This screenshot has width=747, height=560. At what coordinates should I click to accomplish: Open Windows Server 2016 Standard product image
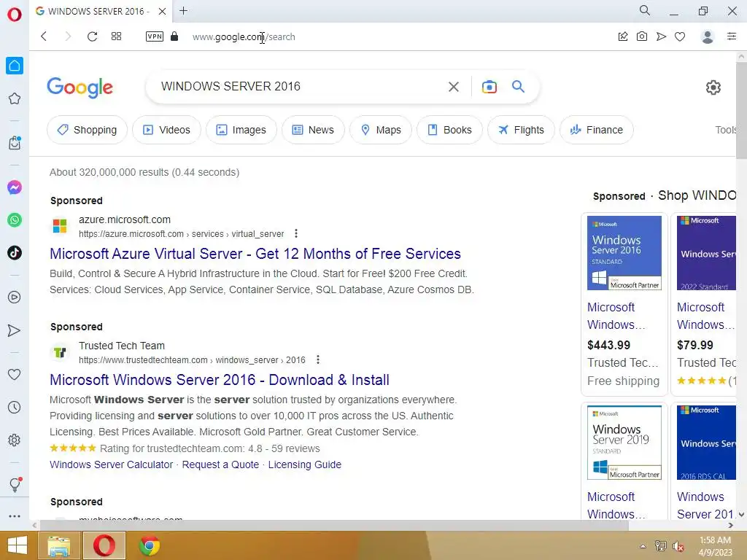[624, 253]
